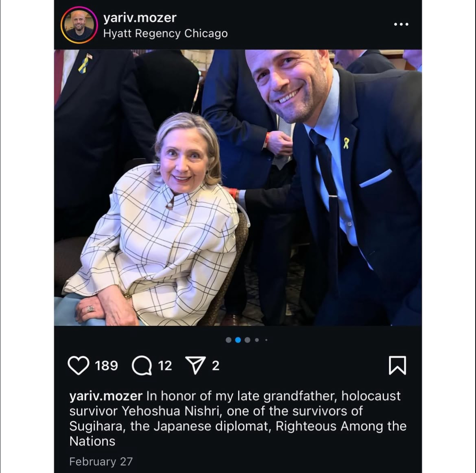The height and width of the screenshot is (473, 476).
Task: Open the three-dot more options menu
Action: (x=401, y=24)
